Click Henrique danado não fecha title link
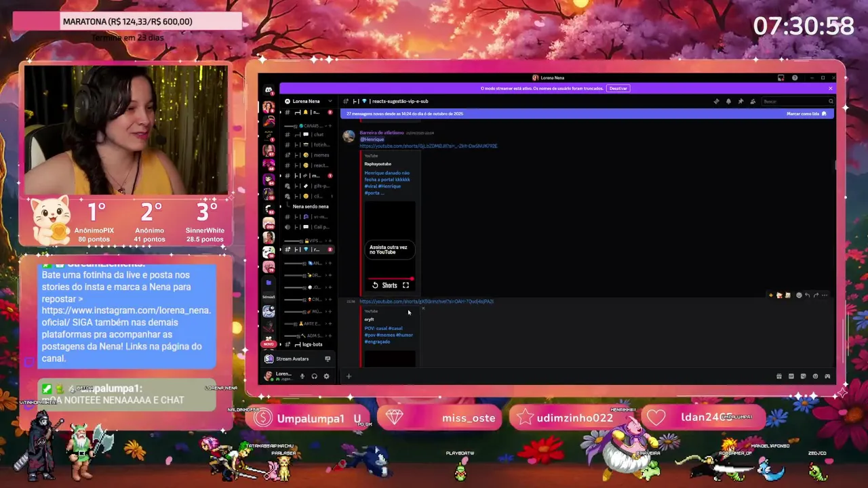868x488 pixels. tap(387, 183)
